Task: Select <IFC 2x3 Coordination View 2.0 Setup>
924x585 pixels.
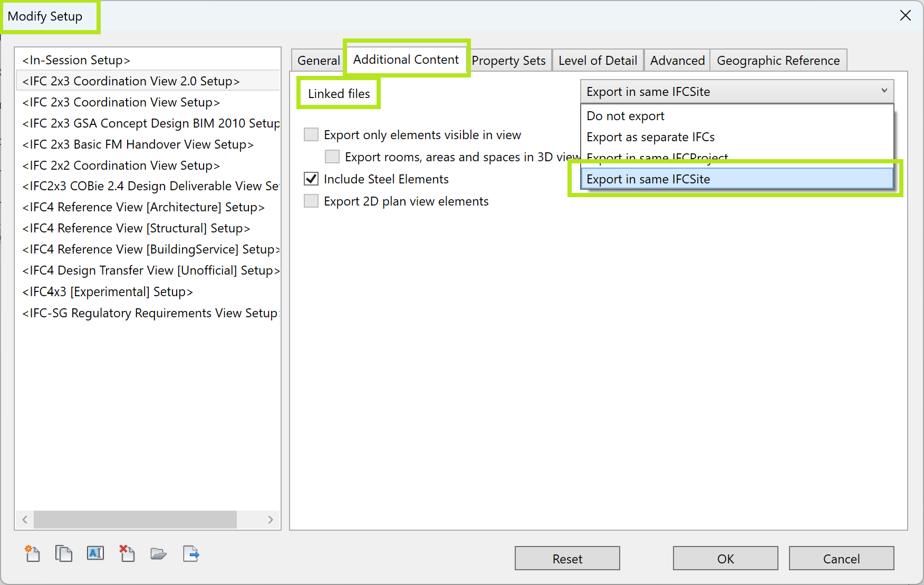Action: [x=148, y=81]
